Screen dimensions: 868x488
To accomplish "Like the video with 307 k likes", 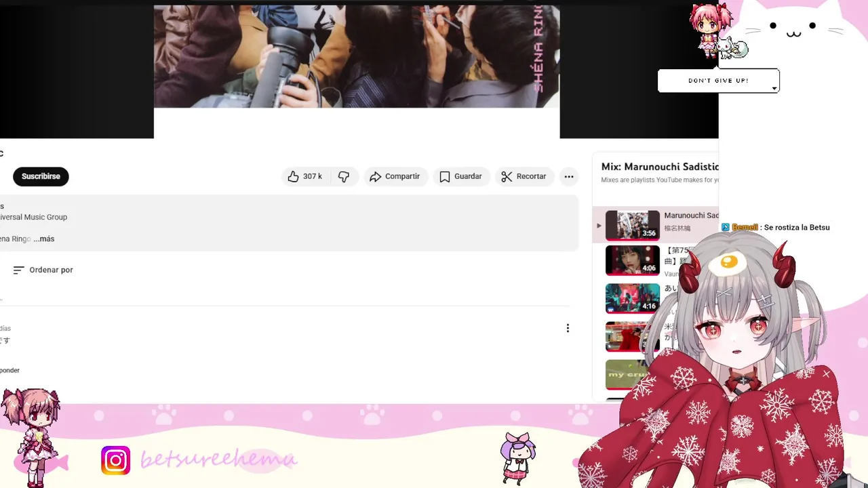I will (304, 176).
